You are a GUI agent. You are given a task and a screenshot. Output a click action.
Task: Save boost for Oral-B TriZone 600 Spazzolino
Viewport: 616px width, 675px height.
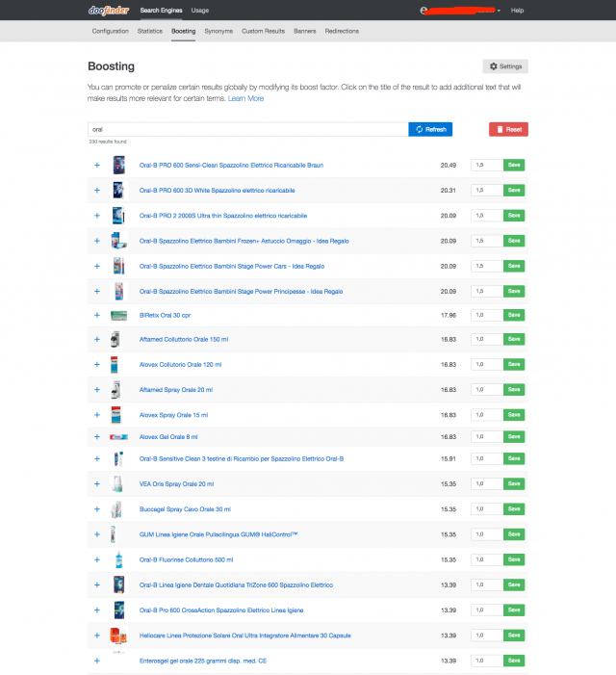tap(514, 585)
